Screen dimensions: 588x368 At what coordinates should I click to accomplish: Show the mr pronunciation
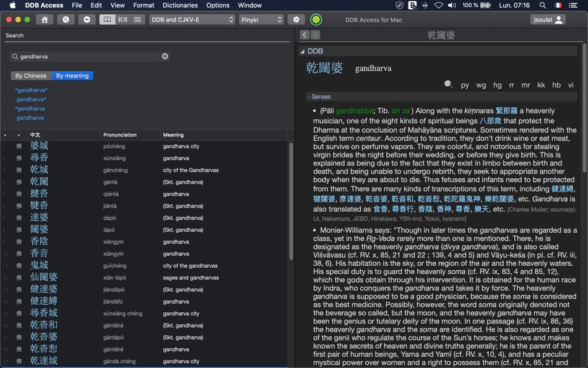pos(525,85)
